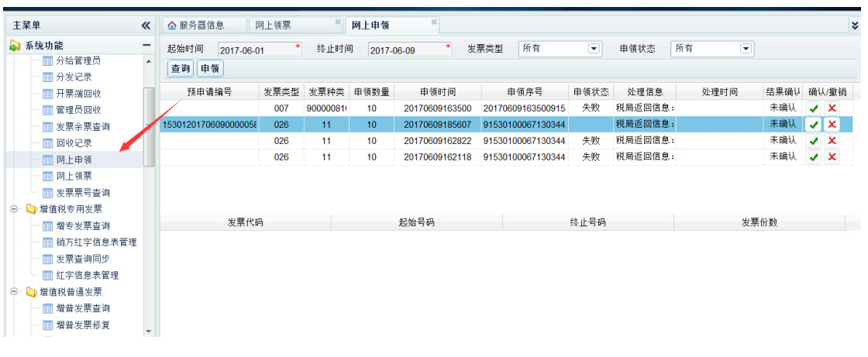
Task: Open 分发记录 menu item
Action: (x=74, y=77)
